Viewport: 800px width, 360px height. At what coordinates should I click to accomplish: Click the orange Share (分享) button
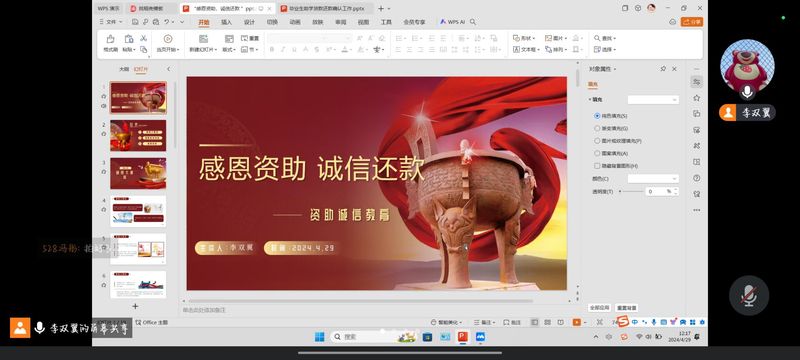(692, 22)
